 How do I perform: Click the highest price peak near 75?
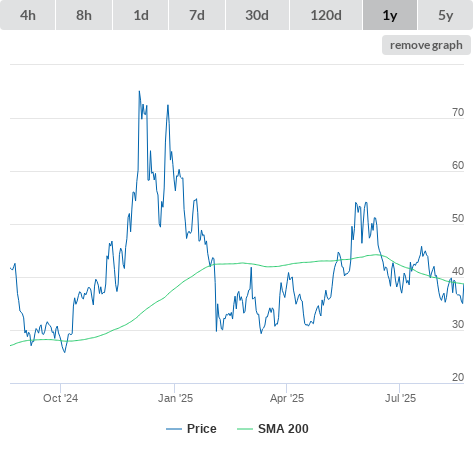139,91
